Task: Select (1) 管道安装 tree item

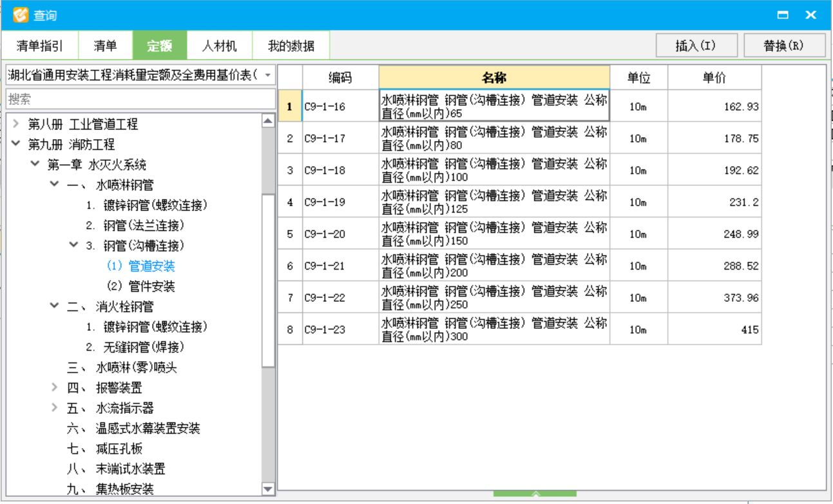Action: coord(140,266)
